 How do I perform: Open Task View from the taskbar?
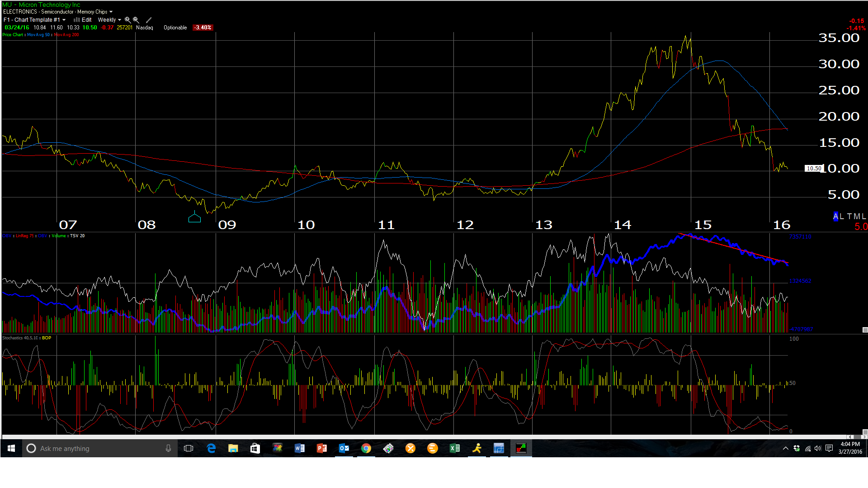189,448
